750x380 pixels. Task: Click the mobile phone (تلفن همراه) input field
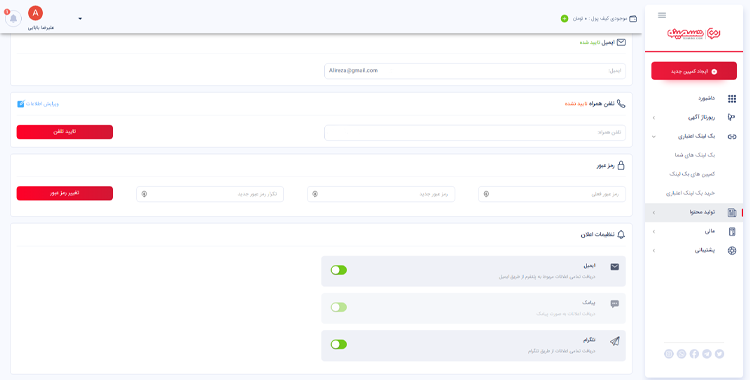tap(474, 133)
